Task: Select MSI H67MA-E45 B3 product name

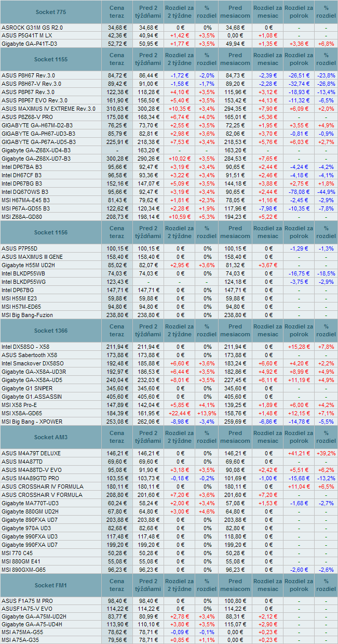Action: 26,200
